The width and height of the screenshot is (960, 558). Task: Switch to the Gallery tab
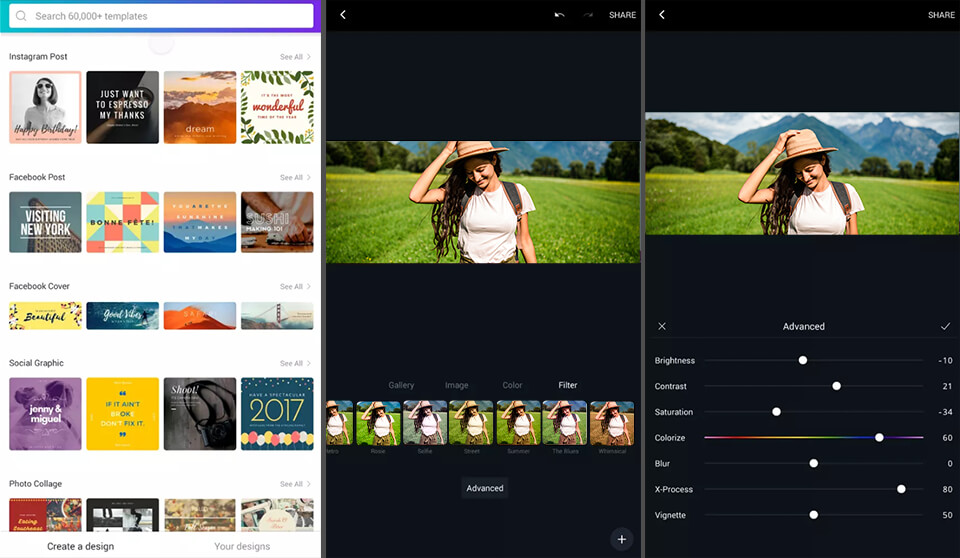point(401,385)
